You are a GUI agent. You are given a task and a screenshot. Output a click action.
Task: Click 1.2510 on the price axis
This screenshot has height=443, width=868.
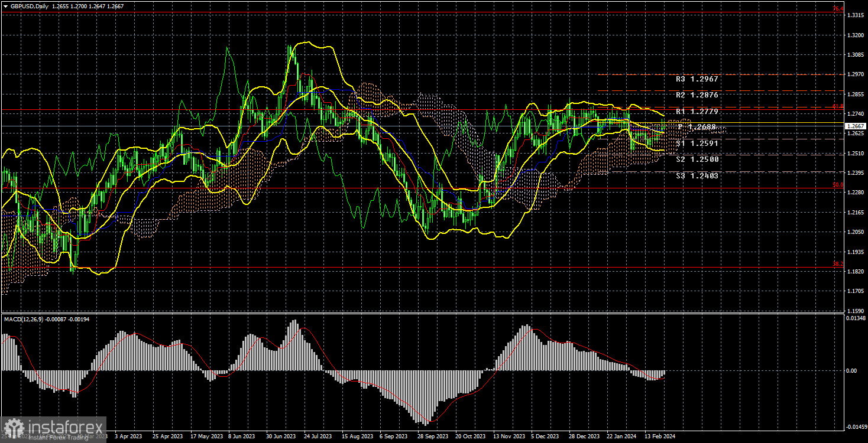pos(856,154)
